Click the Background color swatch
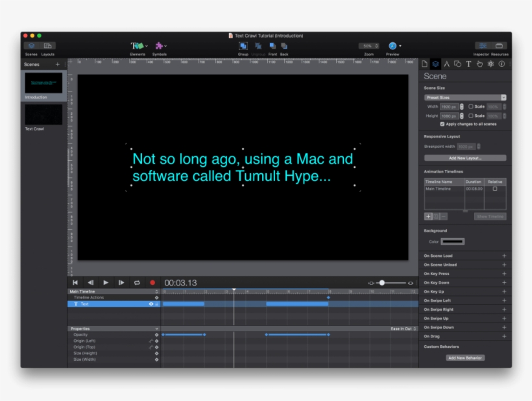 pyautogui.click(x=452, y=242)
